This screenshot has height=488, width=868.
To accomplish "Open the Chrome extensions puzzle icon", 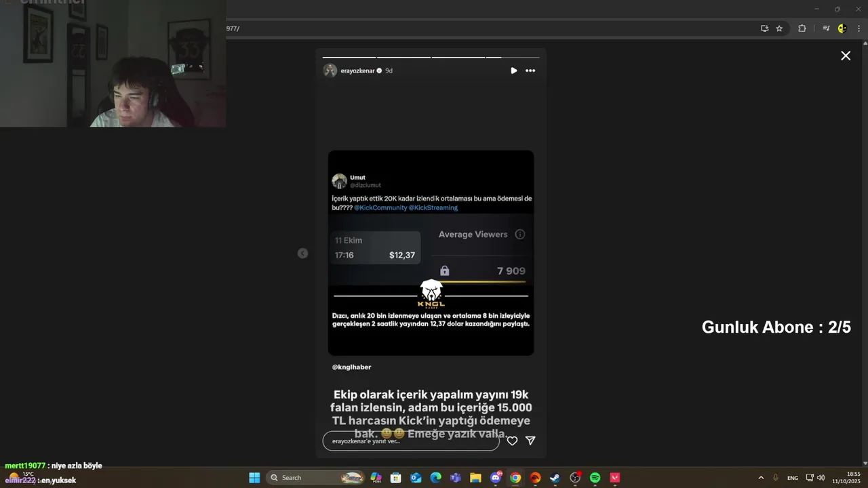I will pyautogui.click(x=802, y=28).
